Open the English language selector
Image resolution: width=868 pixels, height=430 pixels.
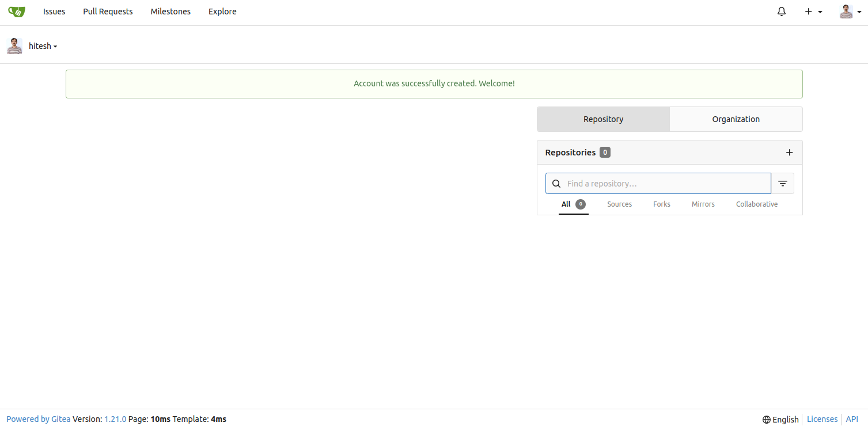[x=780, y=420]
